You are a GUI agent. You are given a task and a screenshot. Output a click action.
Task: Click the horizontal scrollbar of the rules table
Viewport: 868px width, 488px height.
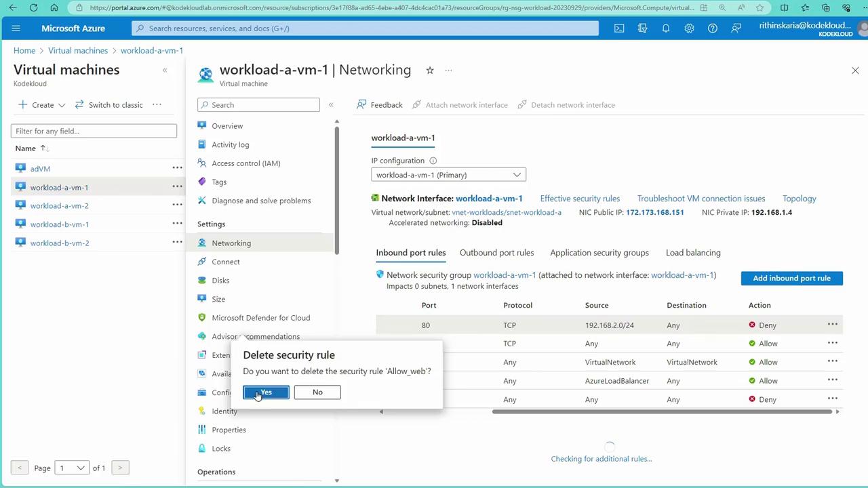click(x=661, y=411)
